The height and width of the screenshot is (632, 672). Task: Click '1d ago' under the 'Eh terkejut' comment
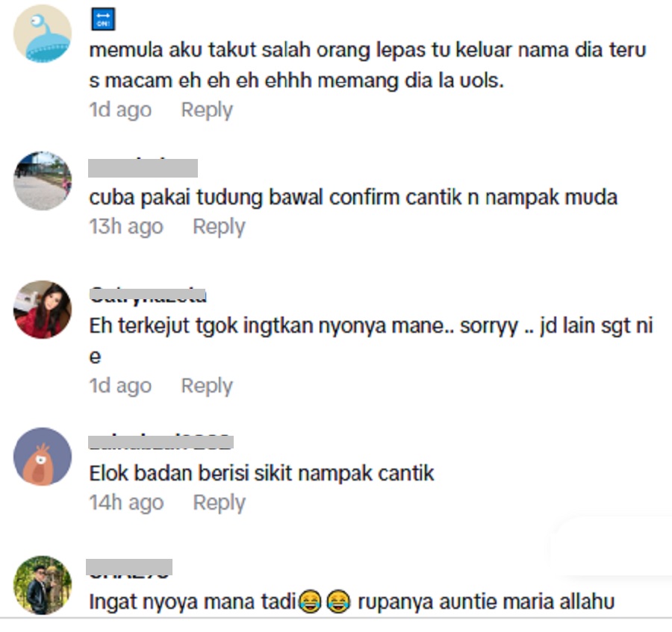click(120, 386)
